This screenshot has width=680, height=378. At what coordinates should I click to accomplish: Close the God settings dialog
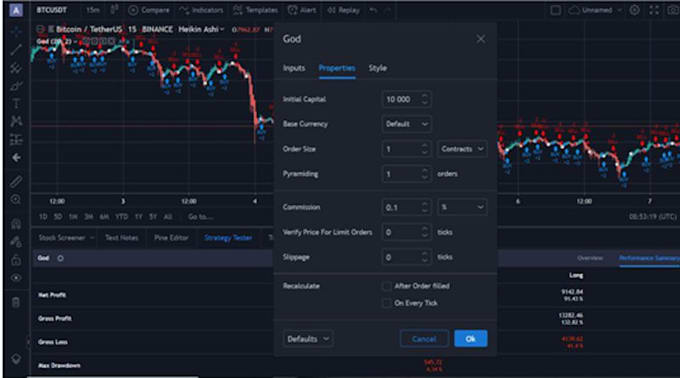coord(481,39)
